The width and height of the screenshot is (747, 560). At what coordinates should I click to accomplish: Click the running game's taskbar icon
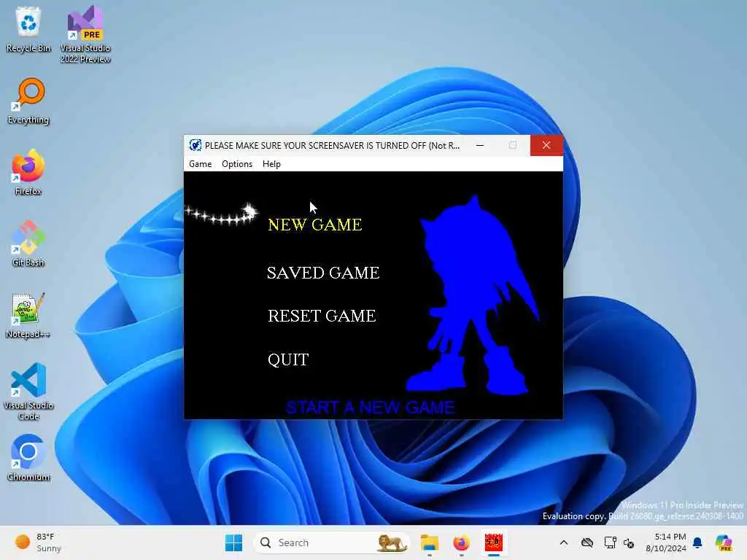494,542
